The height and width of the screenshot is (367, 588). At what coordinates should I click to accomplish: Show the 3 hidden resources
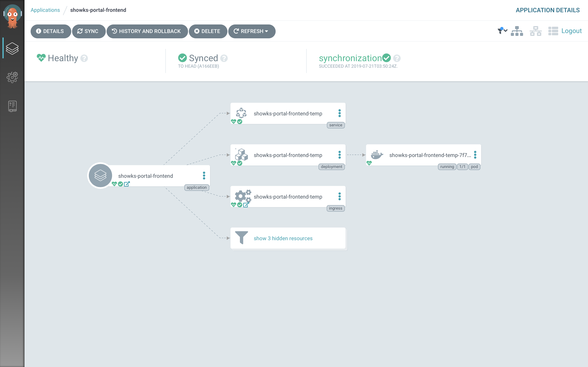(283, 238)
